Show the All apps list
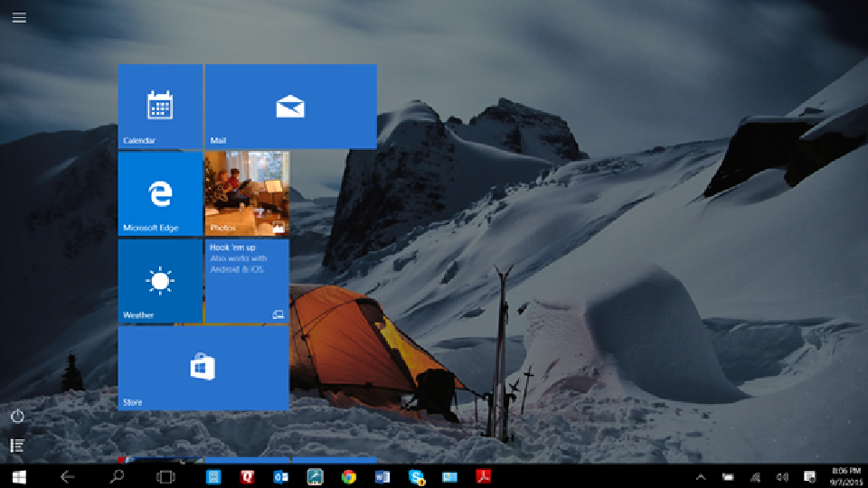Screen dimensions: 868x488 (x=17, y=446)
